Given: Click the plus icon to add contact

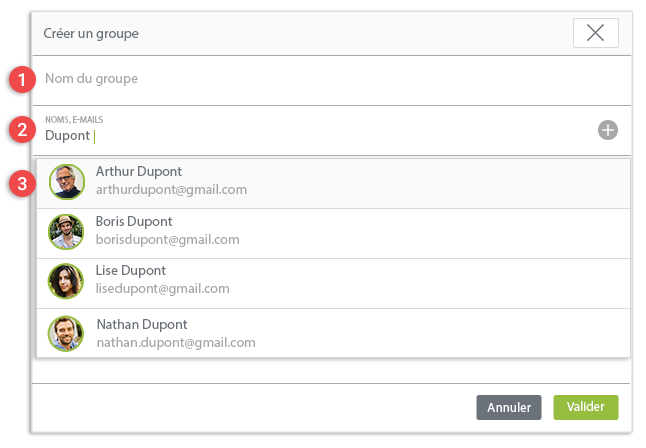Looking at the screenshot, I should click(608, 130).
